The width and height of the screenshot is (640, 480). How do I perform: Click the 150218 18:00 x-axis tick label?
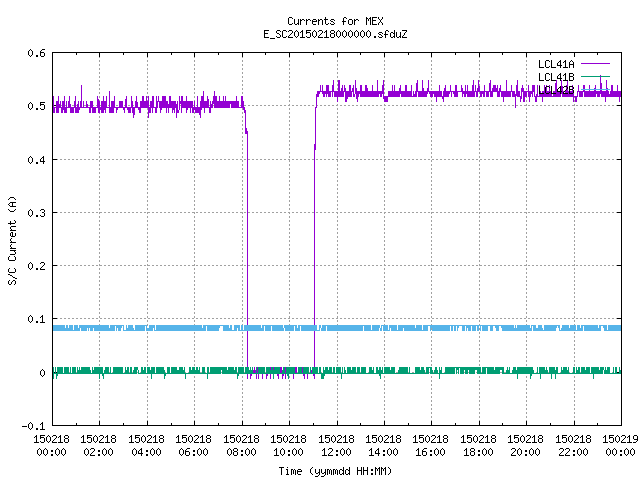(x=478, y=445)
